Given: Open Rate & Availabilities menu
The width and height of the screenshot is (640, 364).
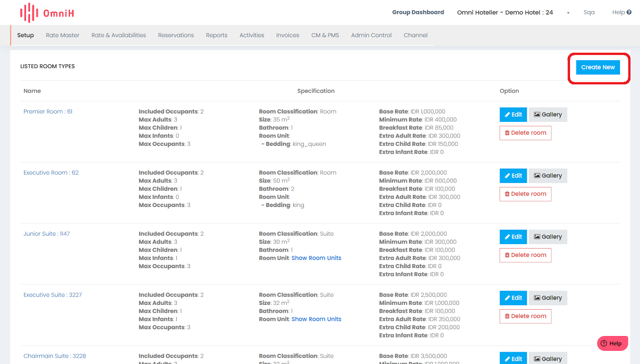Looking at the screenshot, I should pos(118,35).
